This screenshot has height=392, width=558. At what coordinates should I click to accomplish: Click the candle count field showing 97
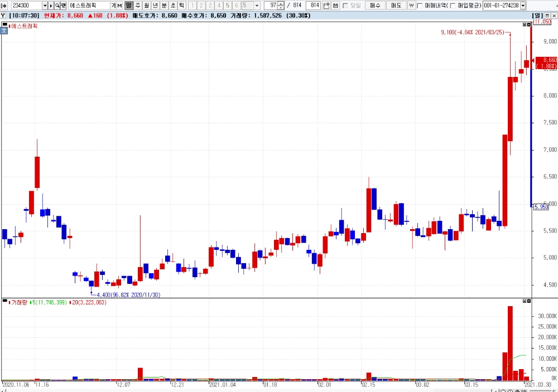pos(271,6)
